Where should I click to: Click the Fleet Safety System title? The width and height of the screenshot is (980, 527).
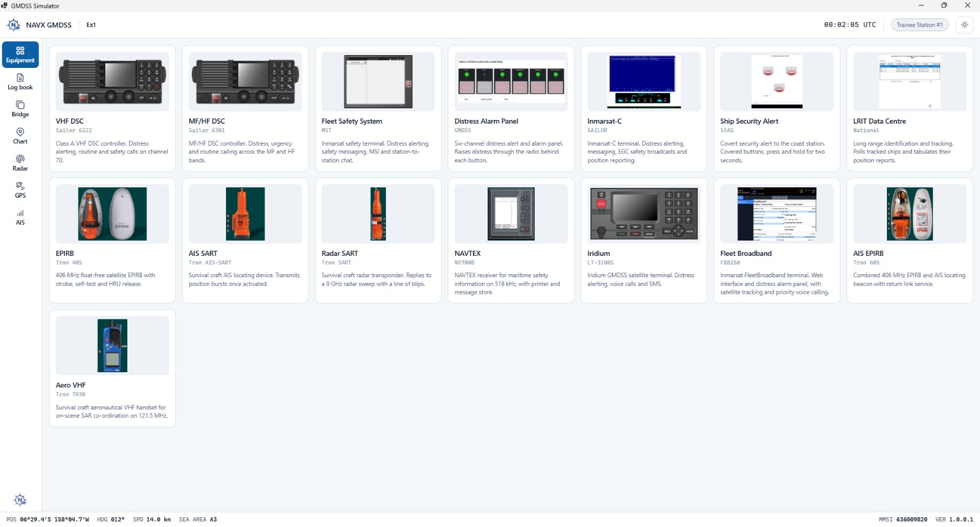(x=352, y=121)
